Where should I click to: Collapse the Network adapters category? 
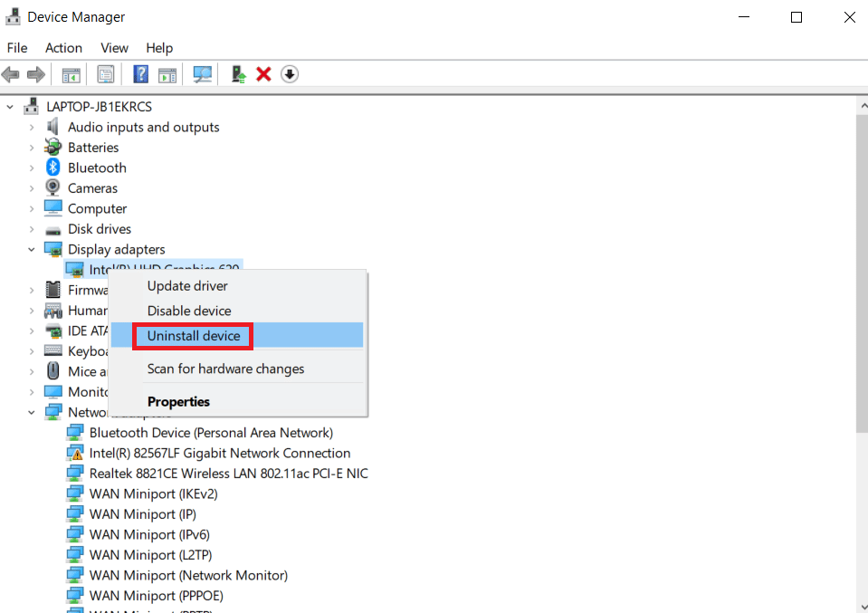pyautogui.click(x=31, y=412)
